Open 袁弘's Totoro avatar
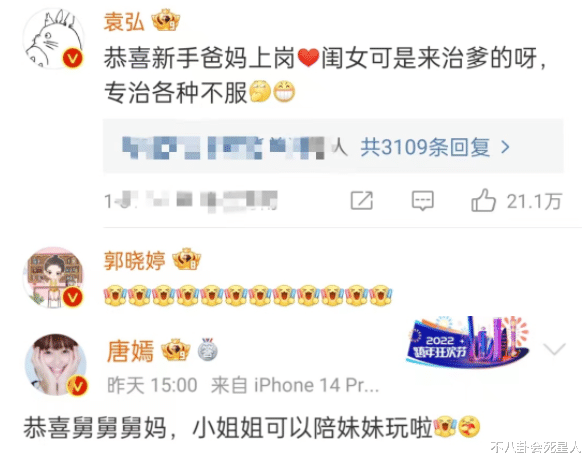 (54, 39)
